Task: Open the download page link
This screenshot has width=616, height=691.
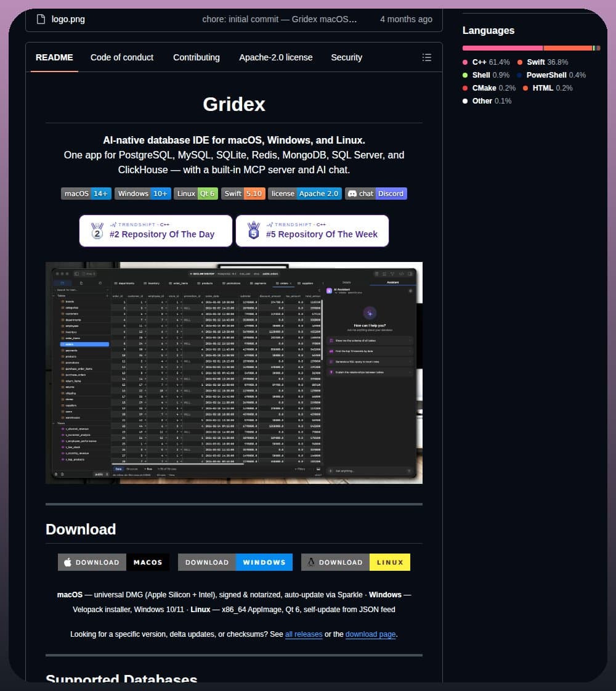Action: [370, 634]
